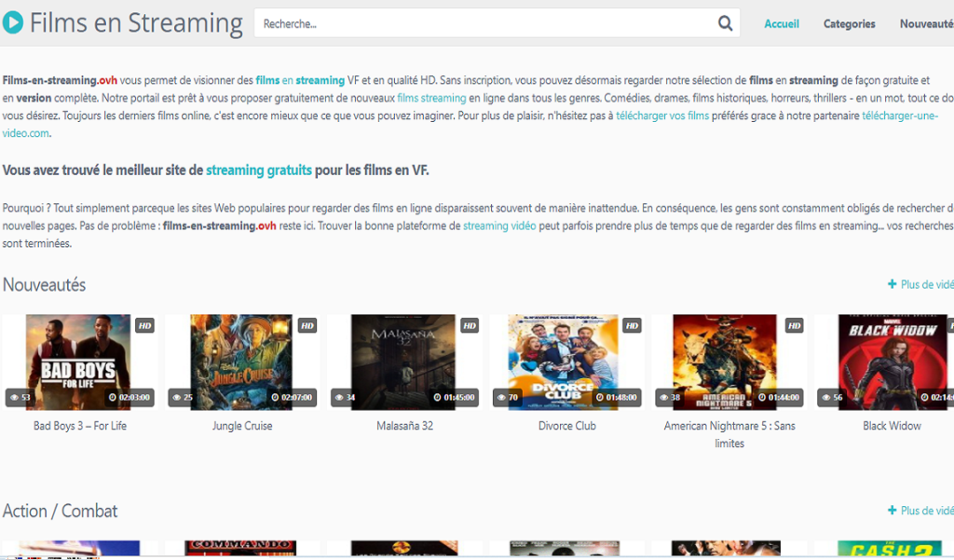Click the HD badge on American Nightmare 5
The width and height of the screenshot is (954, 560).
click(x=795, y=325)
